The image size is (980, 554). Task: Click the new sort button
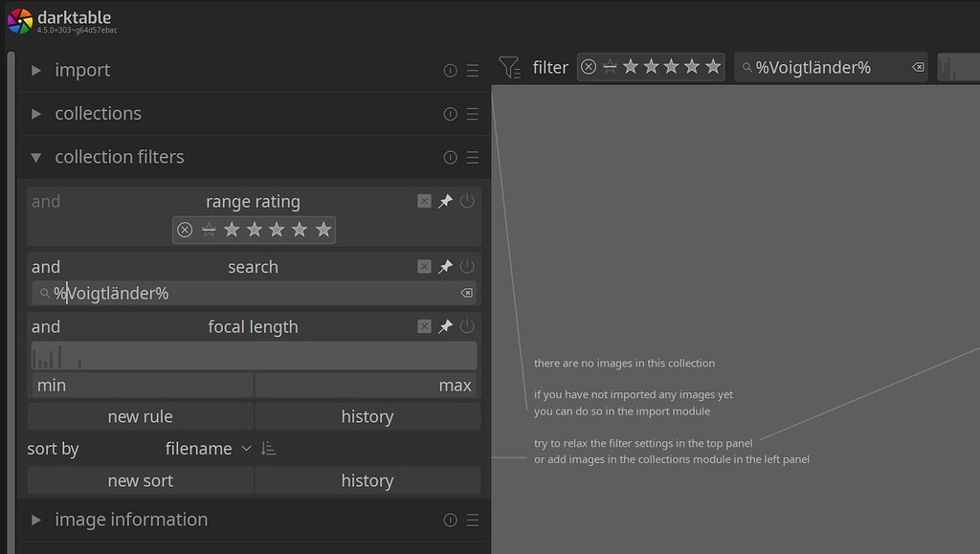[x=140, y=480]
